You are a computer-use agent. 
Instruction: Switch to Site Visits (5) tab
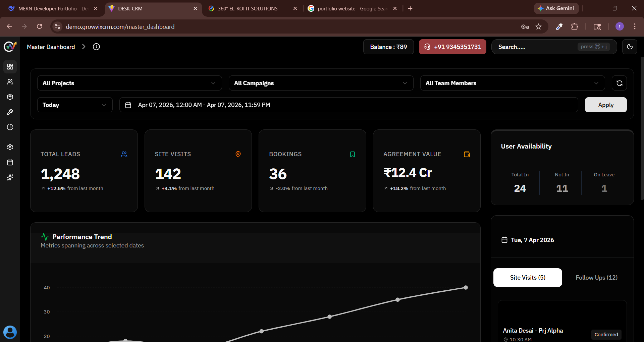coord(528,278)
